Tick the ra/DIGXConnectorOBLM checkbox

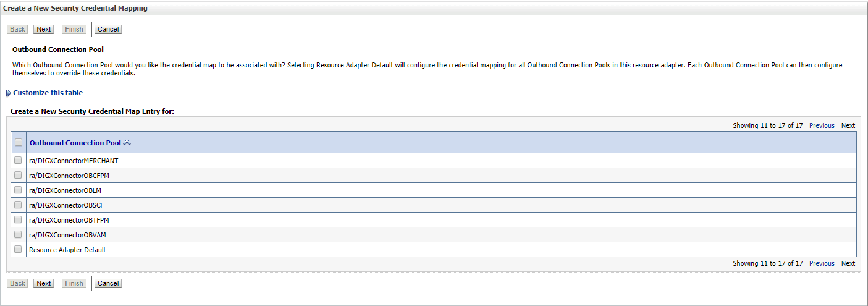[18, 190]
